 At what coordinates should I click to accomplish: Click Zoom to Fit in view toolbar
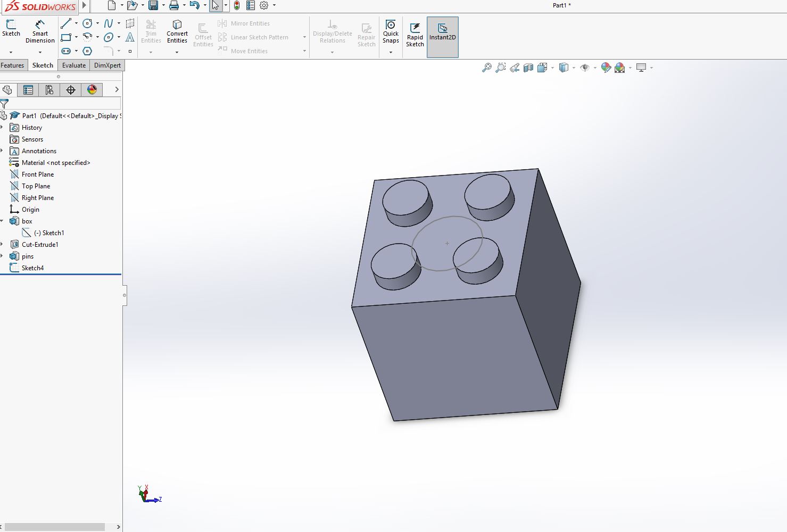486,68
